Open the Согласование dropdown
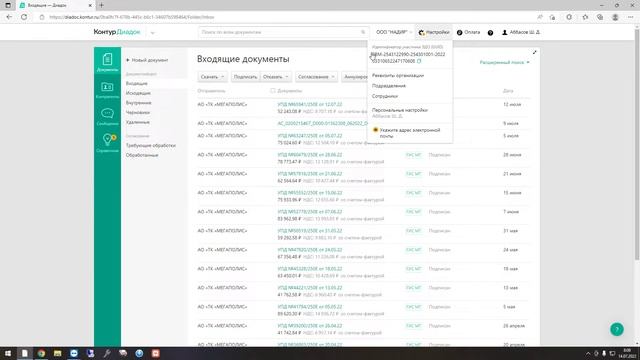This screenshot has width=640, height=360. click(x=316, y=77)
